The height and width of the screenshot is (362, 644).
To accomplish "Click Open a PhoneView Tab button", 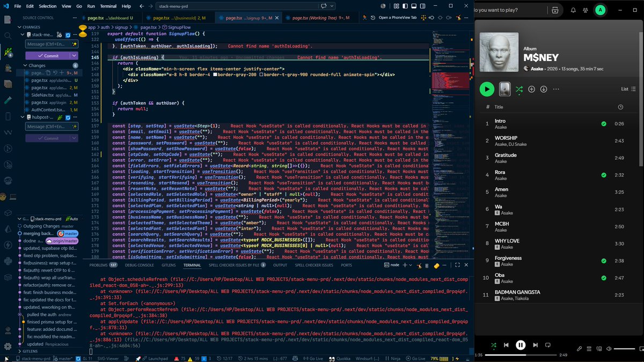I will click(398, 18).
